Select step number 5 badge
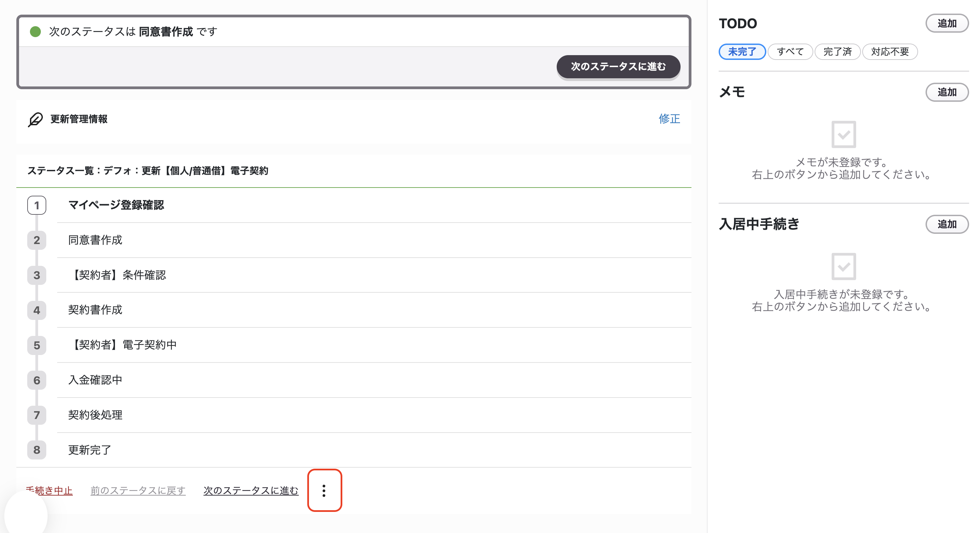The height and width of the screenshot is (533, 980). click(x=36, y=345)
